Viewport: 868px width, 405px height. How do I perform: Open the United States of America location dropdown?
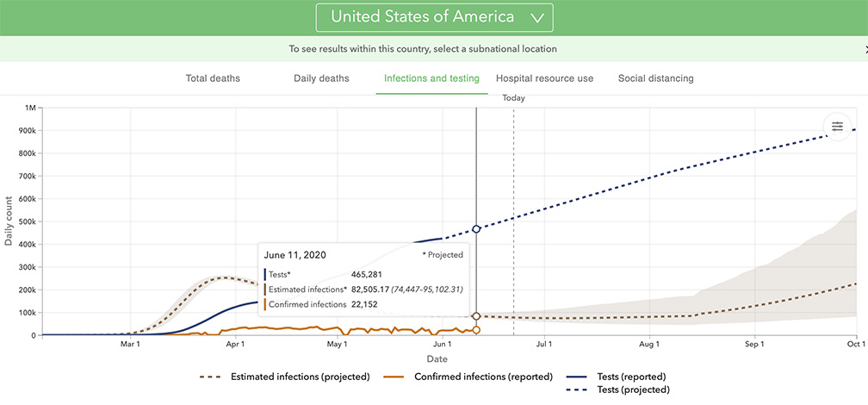pyautogui.click(x=434, y=17)
